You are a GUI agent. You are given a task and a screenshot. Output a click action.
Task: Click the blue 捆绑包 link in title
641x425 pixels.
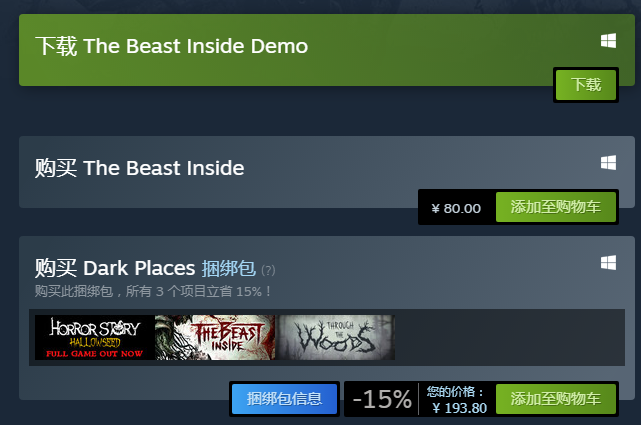229,268
